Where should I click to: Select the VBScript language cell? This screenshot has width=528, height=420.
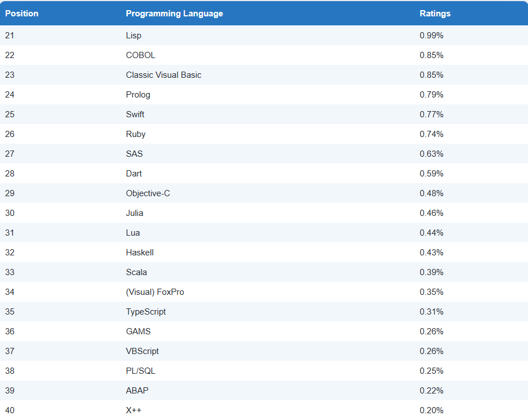142,351
